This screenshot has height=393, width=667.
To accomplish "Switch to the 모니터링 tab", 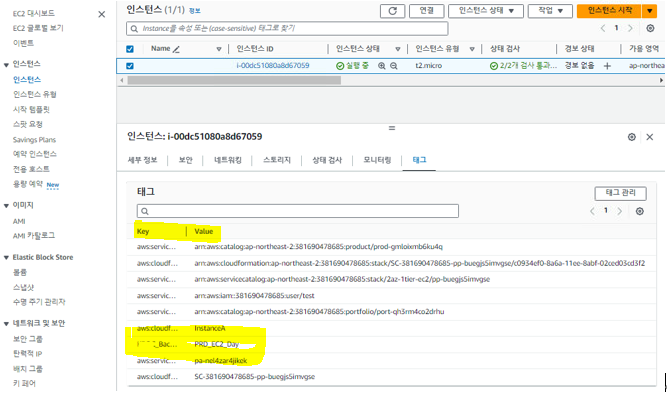I will [377, 160].
